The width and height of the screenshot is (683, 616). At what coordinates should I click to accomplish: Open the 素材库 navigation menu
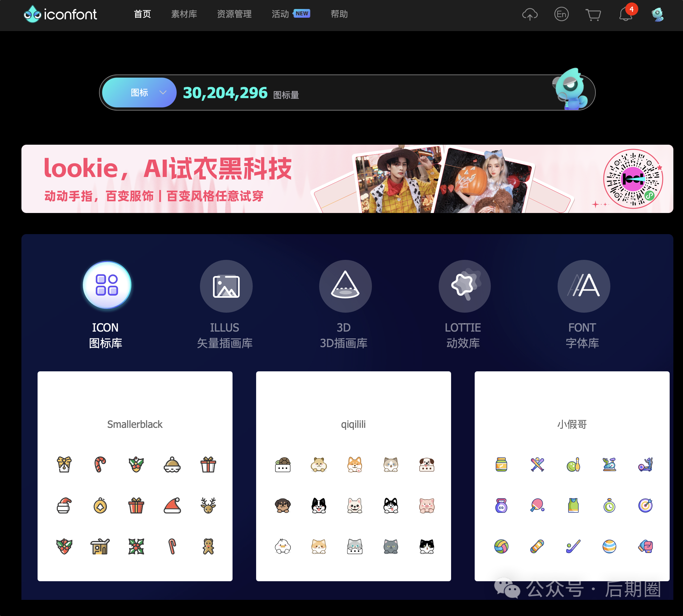tap(183, 14)
